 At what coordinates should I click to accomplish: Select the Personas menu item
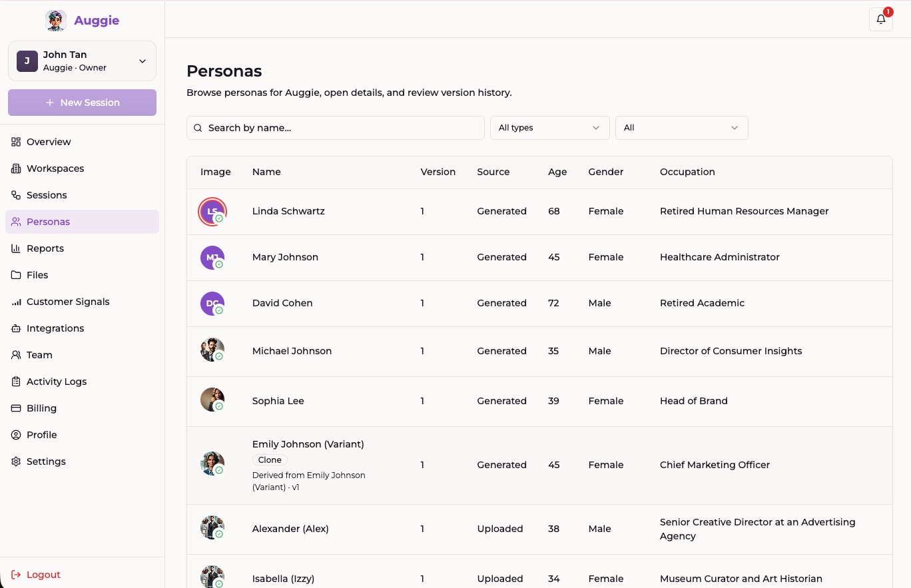tap(82, 222)
